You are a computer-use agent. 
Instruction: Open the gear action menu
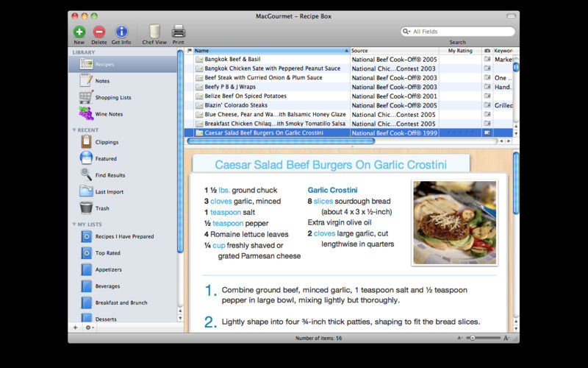(x=89, y=328)
